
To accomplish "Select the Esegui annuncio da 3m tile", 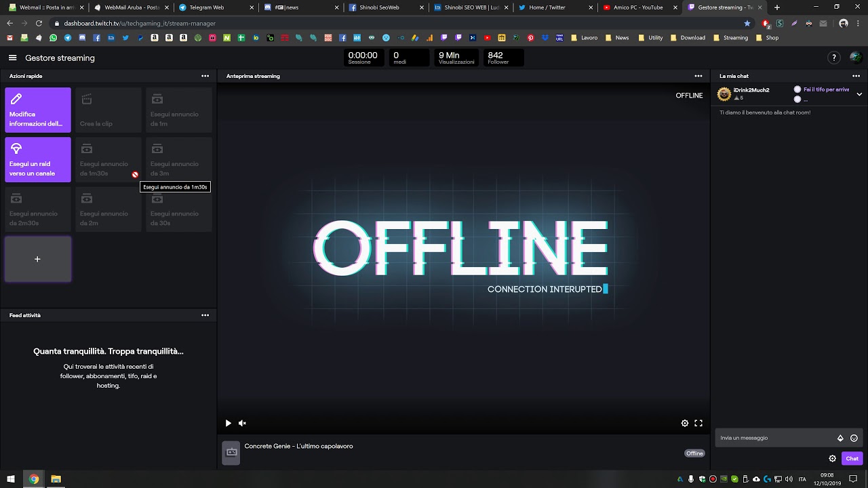I will pos(179,159).
